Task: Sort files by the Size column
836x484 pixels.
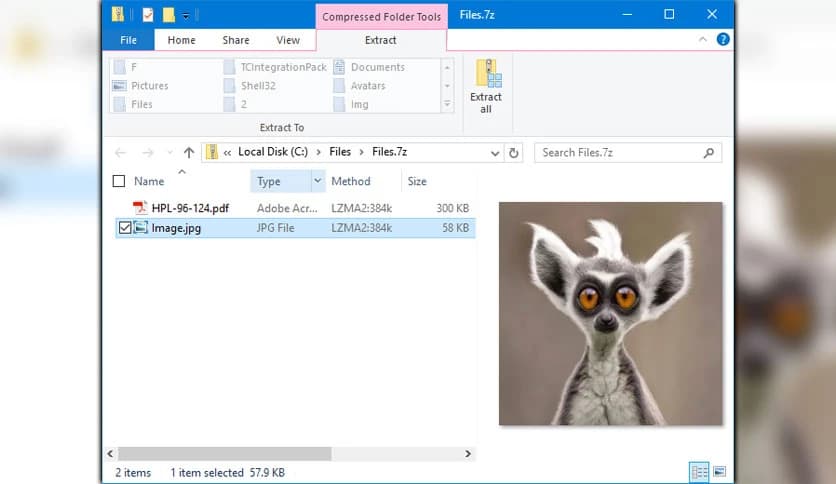Action: click(417, 182)
